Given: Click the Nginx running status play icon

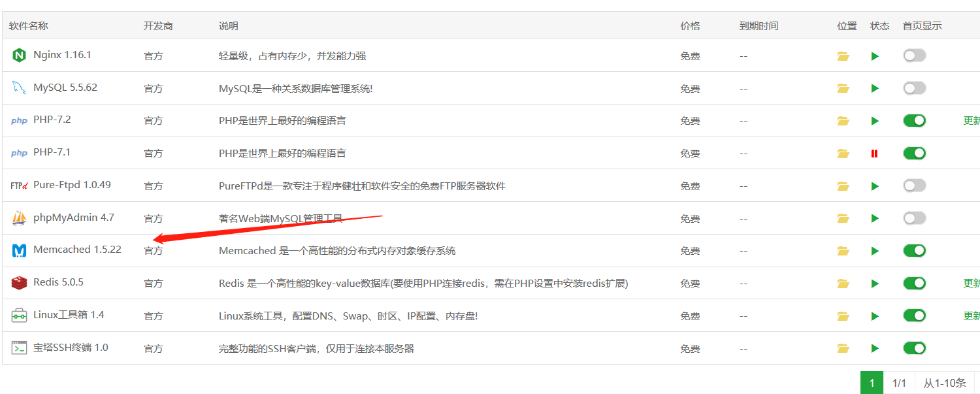Looking at the screenshot, I should (x=875, y=56).
